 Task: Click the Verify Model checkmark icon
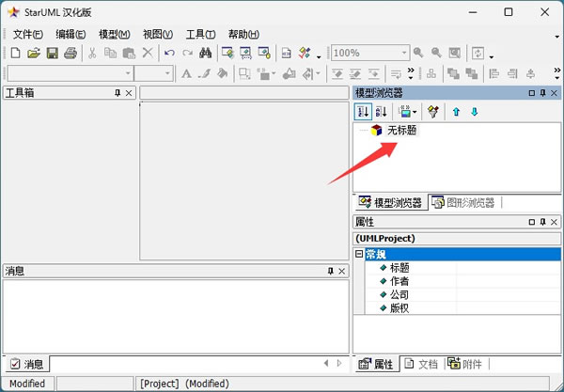coord(305,54)
